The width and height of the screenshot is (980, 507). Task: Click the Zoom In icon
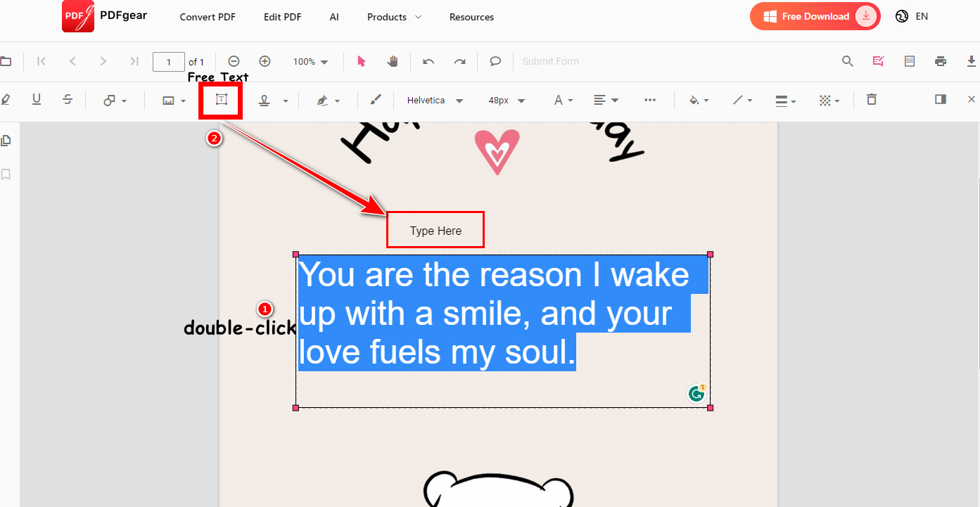click(265, 61)
